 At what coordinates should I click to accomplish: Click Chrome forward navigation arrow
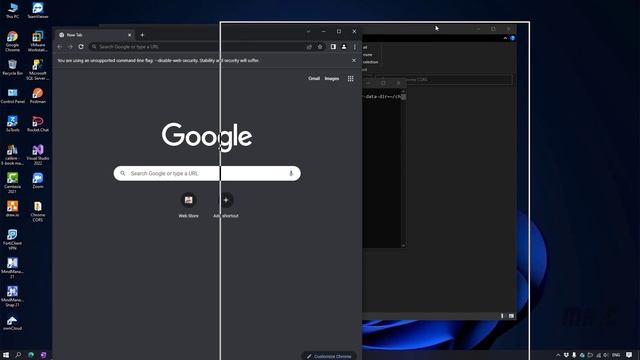(x=70, y=47)
